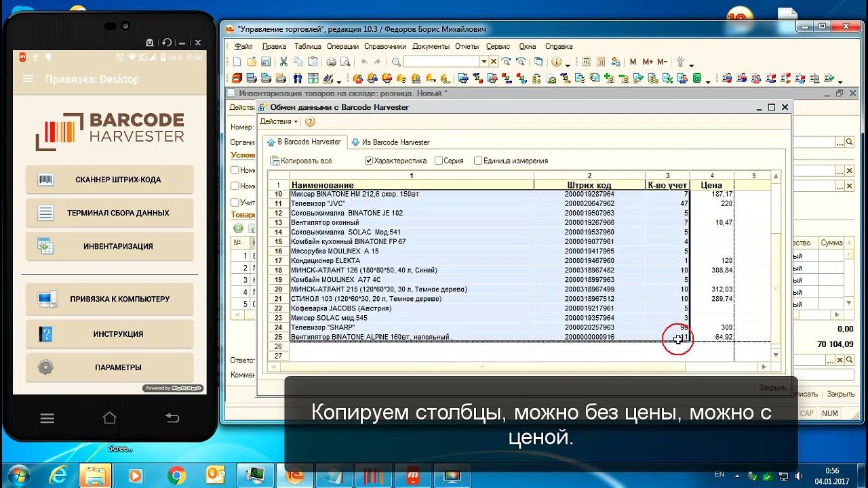The image size is (868, 488).
Task: Select barcode cell 2000020257963
Action: click(589, 327)
